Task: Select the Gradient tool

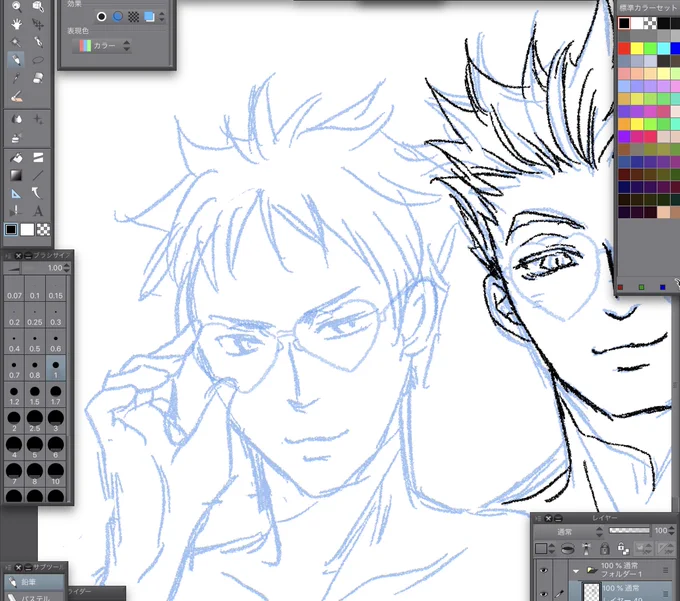Action: point(16,175)
